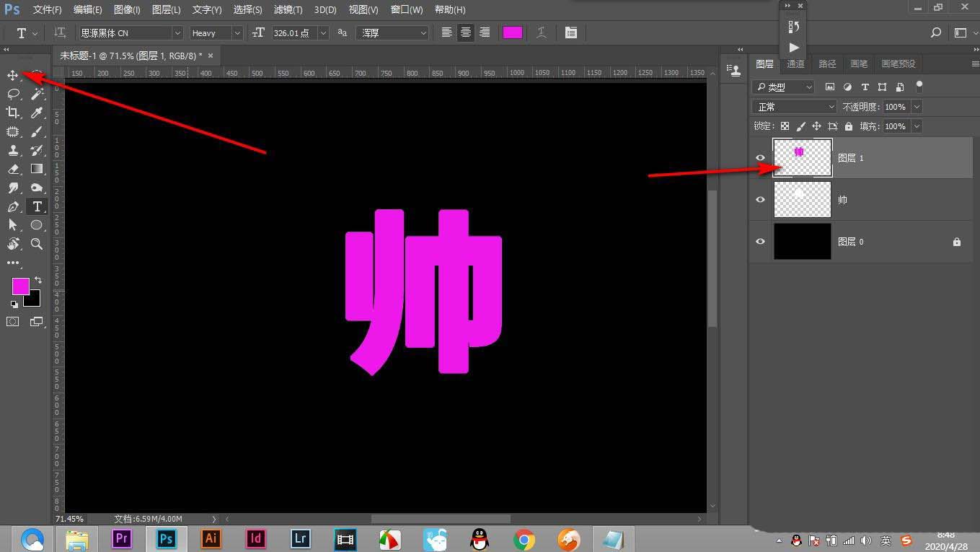Open the 文件(F) menu
Viewport: 980px width, 552px height.
click(x=48, y=10)
